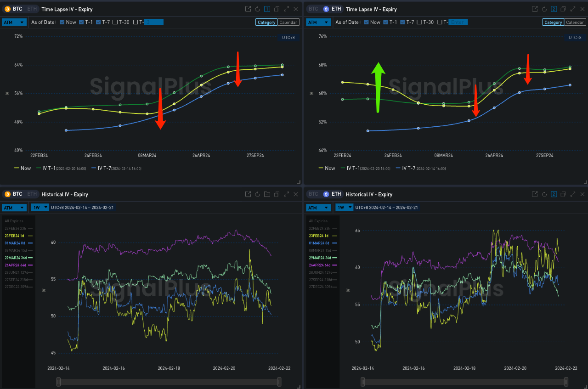Open folder icon in BTC Historical IV panel

(267, 194)
